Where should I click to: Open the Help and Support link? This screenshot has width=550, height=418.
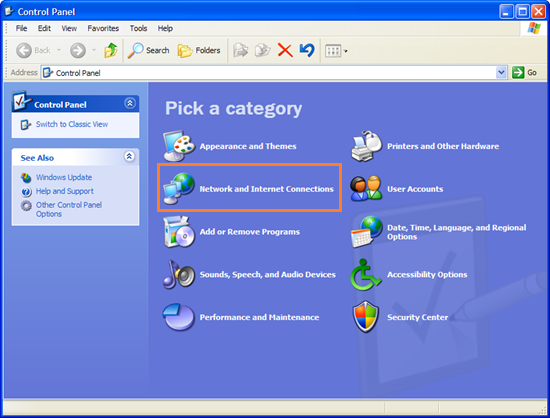click(65, 191)
